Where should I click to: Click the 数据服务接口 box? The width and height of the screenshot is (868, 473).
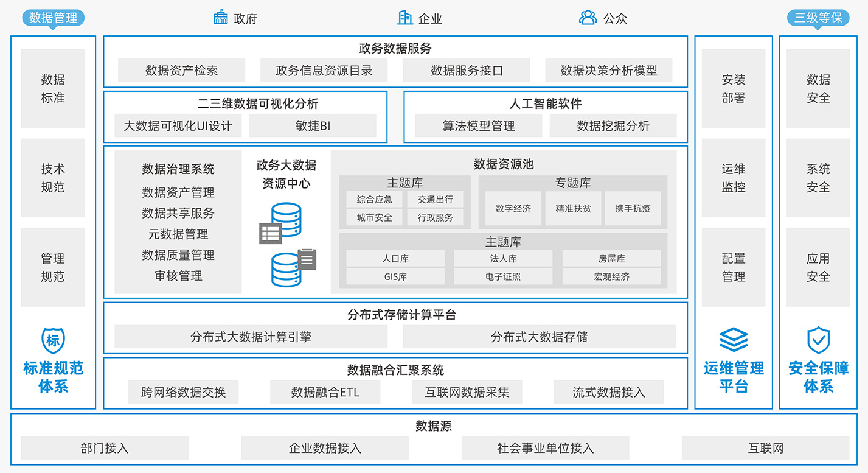467,70
